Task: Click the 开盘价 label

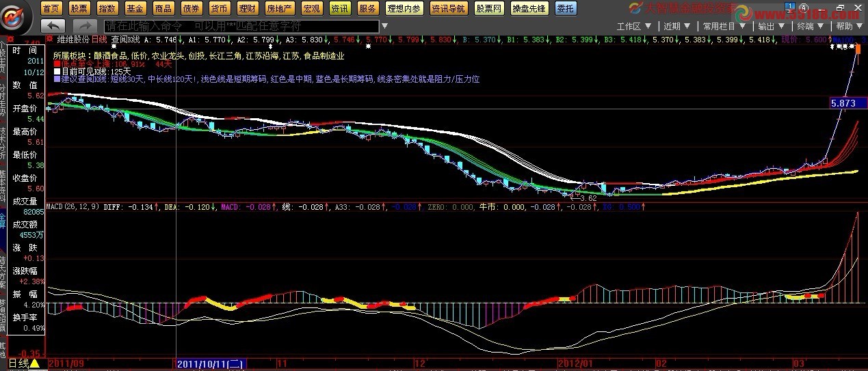Action: click(25, 109)
